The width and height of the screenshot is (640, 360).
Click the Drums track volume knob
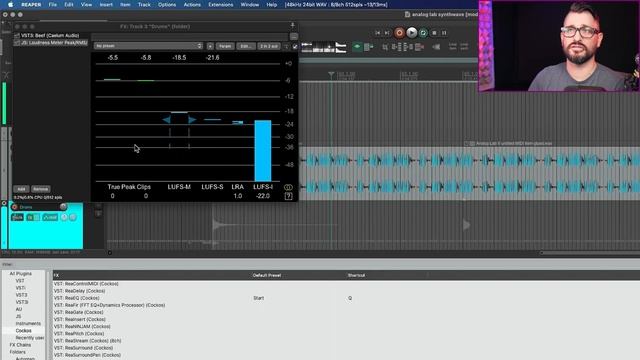63,207
